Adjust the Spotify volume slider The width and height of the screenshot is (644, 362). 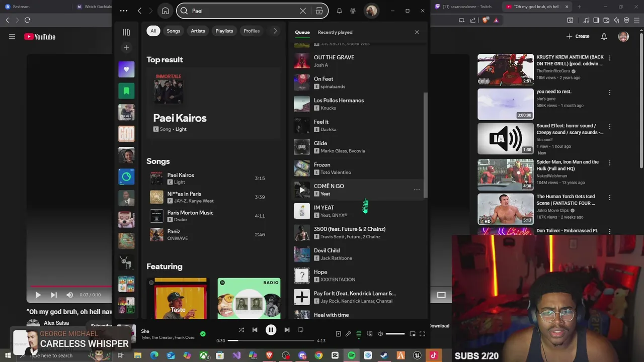tap(395, 334)
